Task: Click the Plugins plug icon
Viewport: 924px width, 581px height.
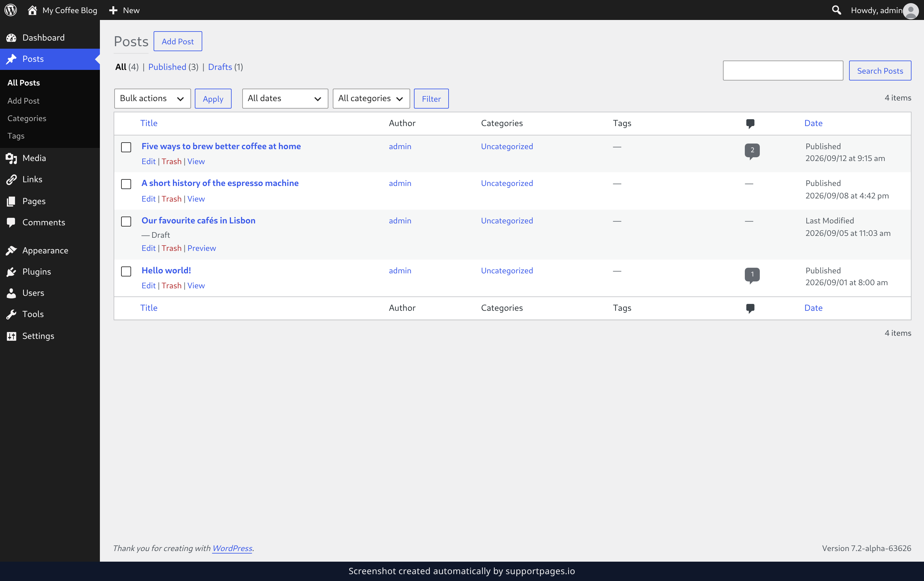Action: tap(12, 271)
